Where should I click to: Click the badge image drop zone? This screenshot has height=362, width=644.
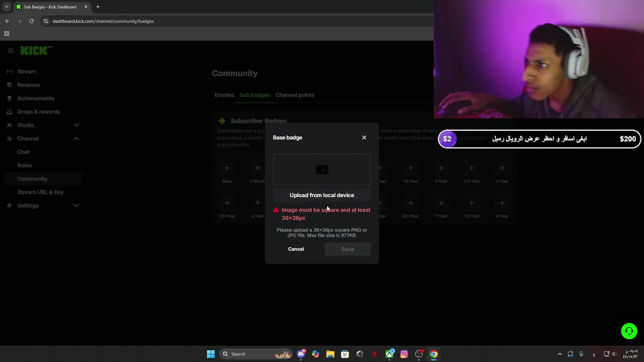click(x=322, y=170)
